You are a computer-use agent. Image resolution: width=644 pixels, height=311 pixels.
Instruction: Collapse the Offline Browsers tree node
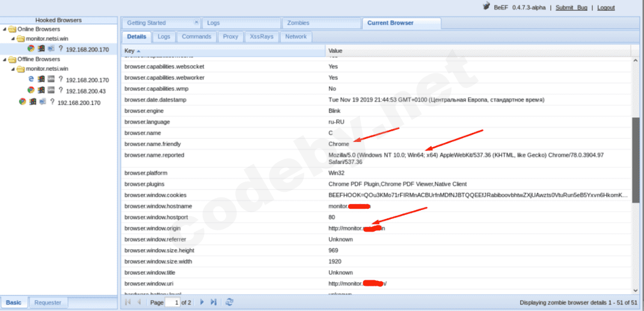(5, 59)
